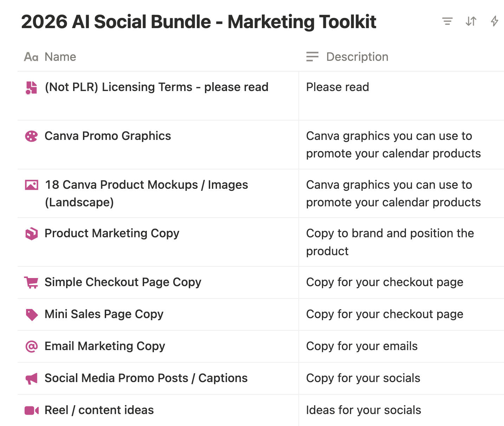Click the shopping cart icon for Checkout Page
Screen dimensions: 504x426
point(31,282)
